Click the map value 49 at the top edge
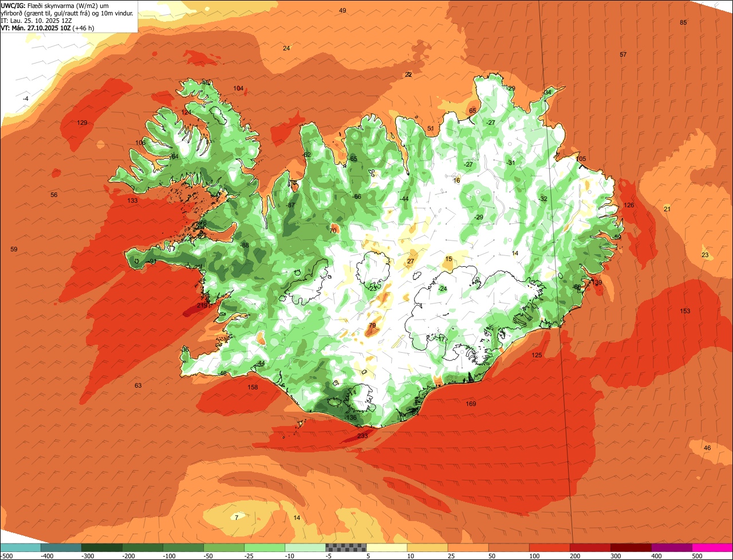733x560 pixels. point(342,10)
